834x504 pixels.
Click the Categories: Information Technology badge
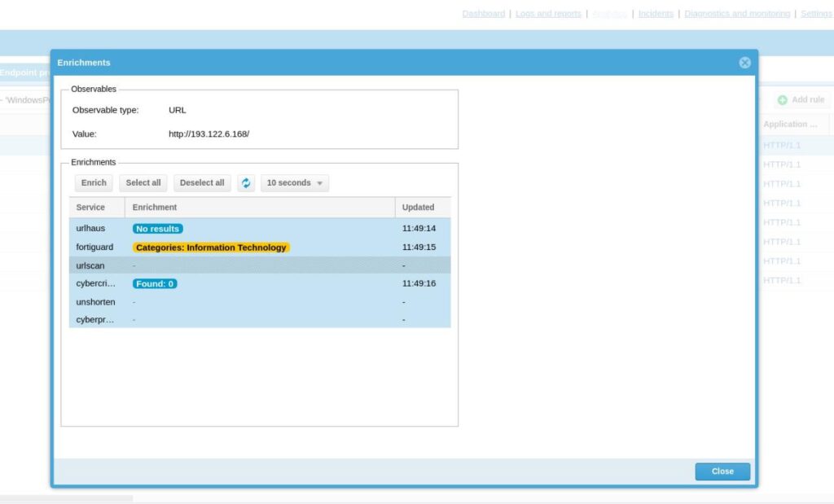[x=211, y=248]
